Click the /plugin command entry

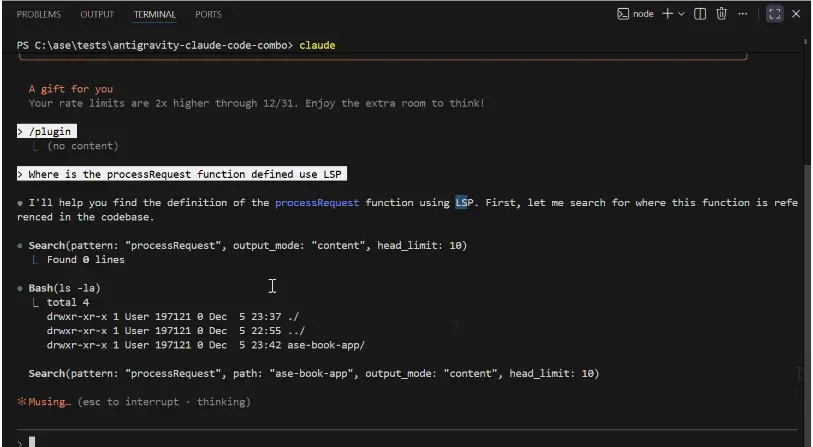[x=50, y=131]
